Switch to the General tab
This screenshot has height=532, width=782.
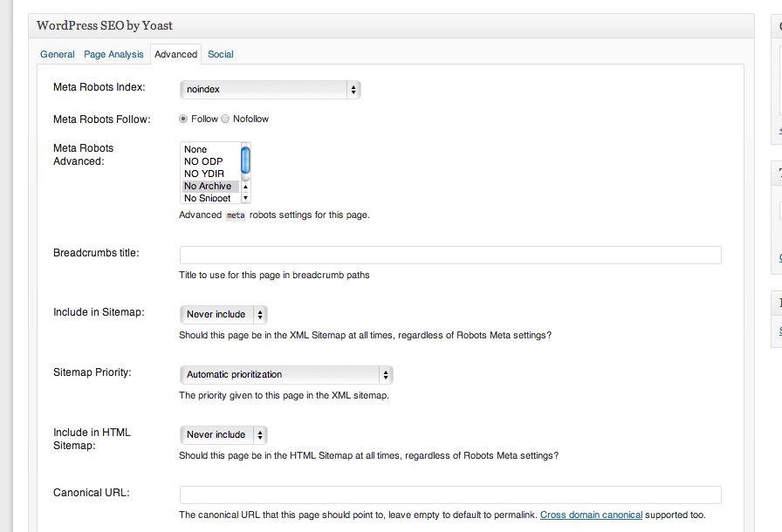pos(58,54)
